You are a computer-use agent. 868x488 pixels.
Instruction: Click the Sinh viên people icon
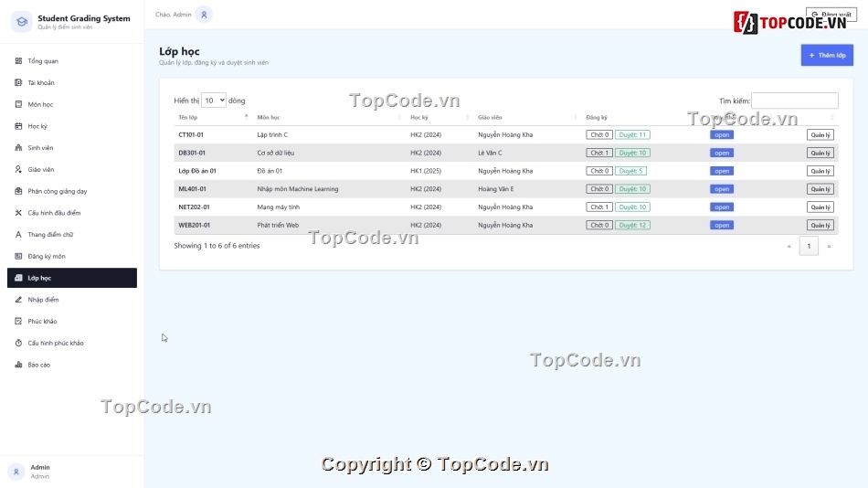click(18, 148)
